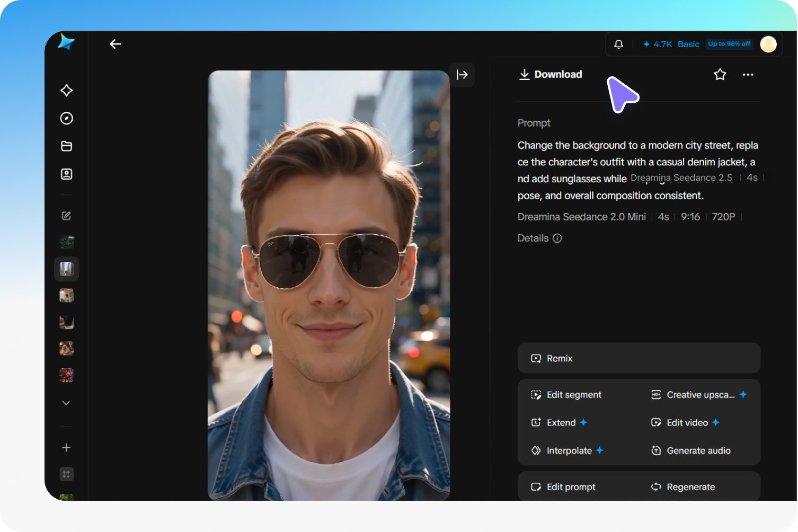Open the dark green thumbnail below the pencil icon
This screenshot has height=532, width=798.
tap(66, 243)
